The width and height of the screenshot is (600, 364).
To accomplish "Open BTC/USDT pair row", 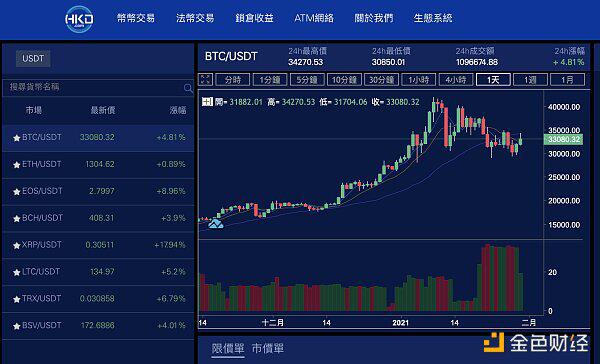I will coord(98,138).
